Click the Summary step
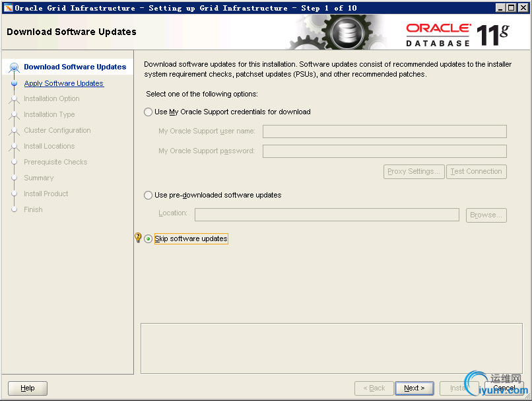Viewport: 532px width, 401px height. (39, 178)
